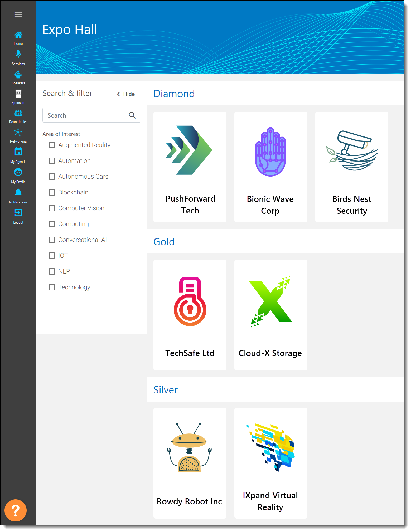Open Networking icon

coord(18,133)
